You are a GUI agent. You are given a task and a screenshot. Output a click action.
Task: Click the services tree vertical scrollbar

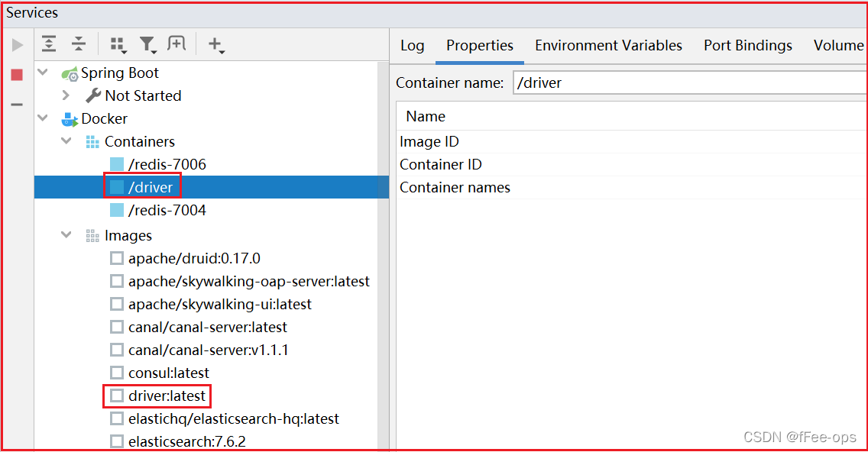(383, 256)
